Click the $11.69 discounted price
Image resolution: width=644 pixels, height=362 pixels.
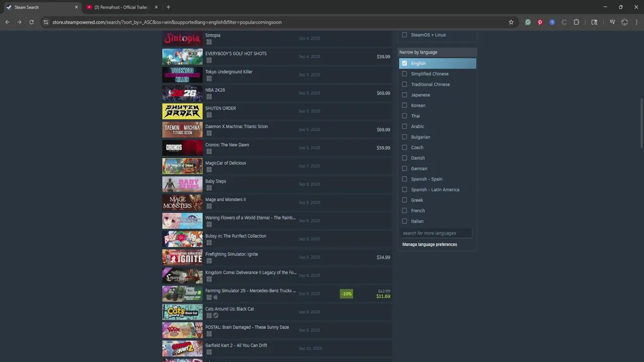click(383, 296)
